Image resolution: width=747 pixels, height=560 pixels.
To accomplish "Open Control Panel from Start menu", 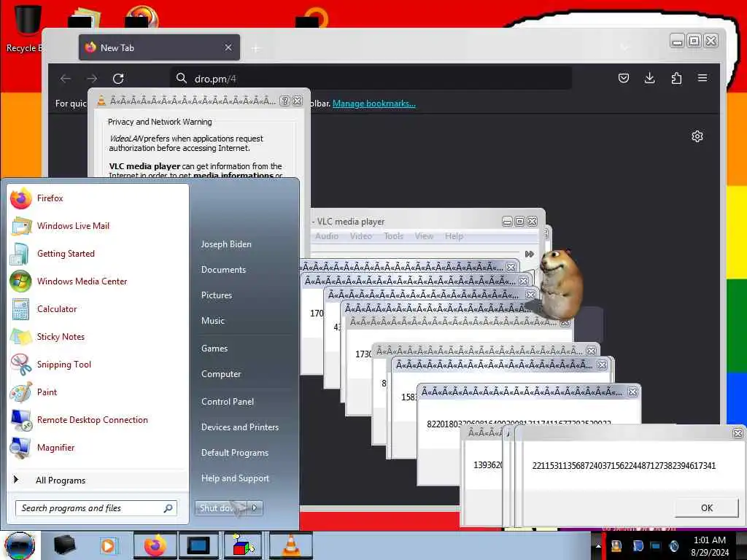I will [228, 402].
